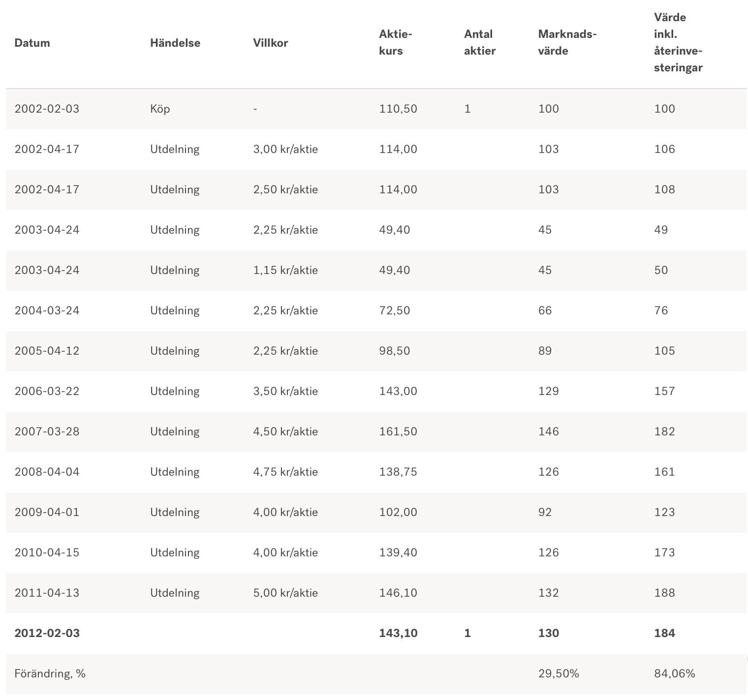Image resolution: width=748 pixels, height=700 pixels.
Task: Select the Antal aktier column header
Action: [x=479, y=42]
